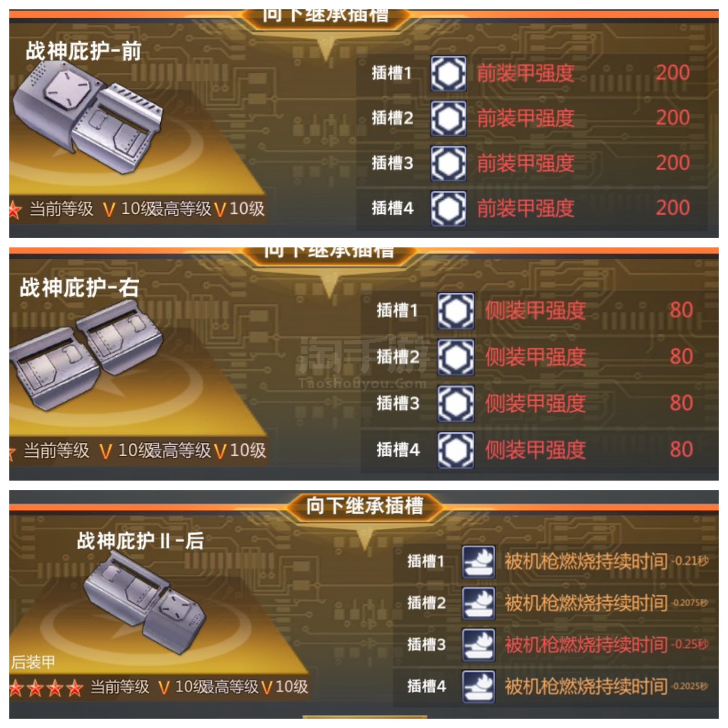Select slot 3 hexagon icon of 战神庇护-右
Screen dimensions: 728x728
pyautogui.click(x=456, y=403)
